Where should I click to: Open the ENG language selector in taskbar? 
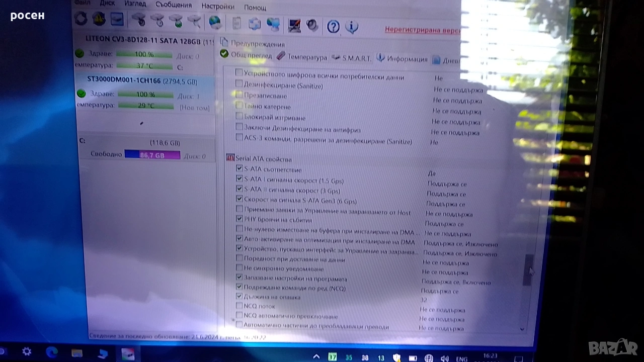pos(462,359)
